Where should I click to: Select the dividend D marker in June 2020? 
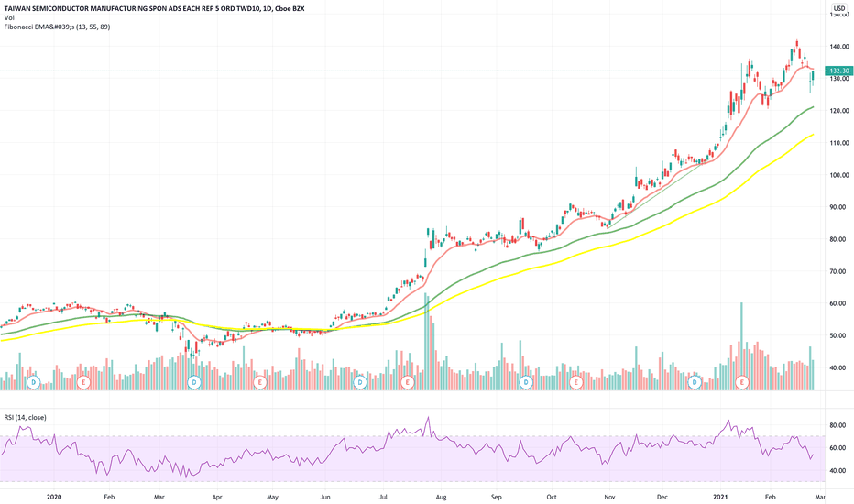click(359, 382)
